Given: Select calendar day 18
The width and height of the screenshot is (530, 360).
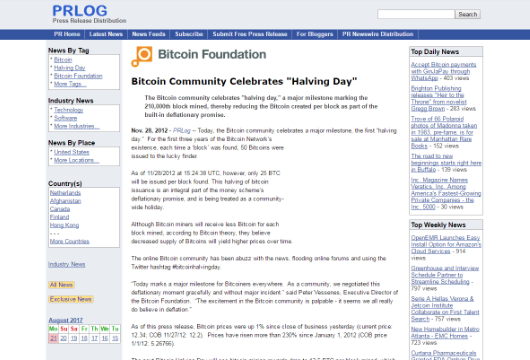Looking at the screenshot, I should click(x=84, y=338).
